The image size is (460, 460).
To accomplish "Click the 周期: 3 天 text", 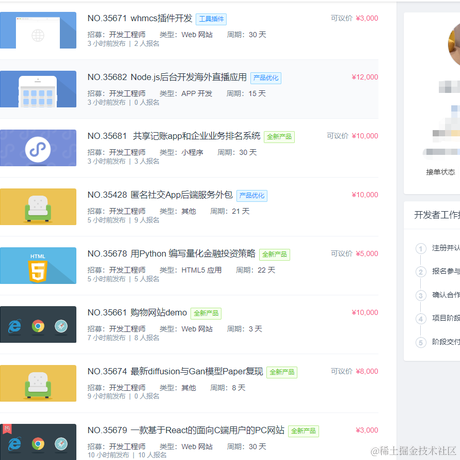I will pos(244,329).
